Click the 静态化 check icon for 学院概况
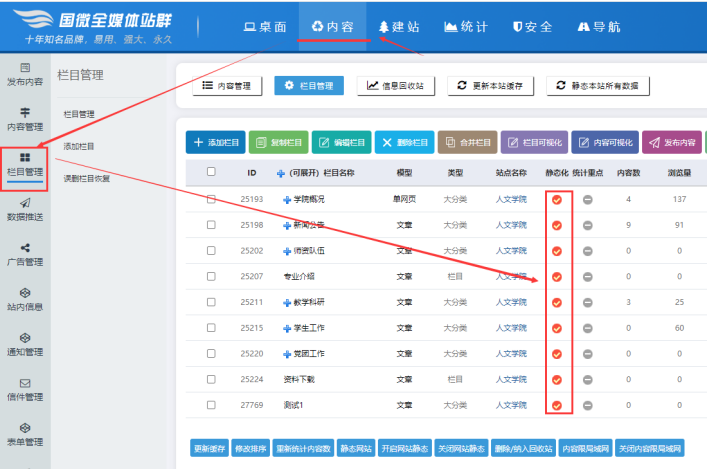708x469 pixels. (557, 200)
